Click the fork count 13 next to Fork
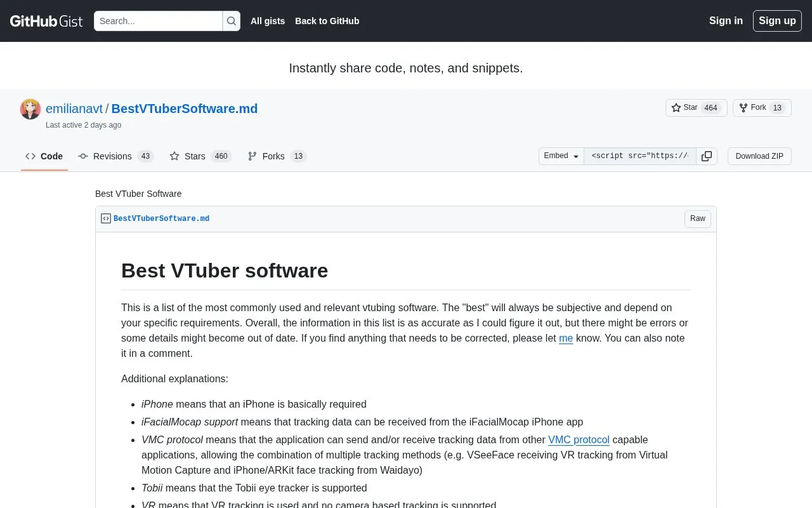Image resolution: width=812 pixels, height=508 pixels. click(x=777, y=108)
